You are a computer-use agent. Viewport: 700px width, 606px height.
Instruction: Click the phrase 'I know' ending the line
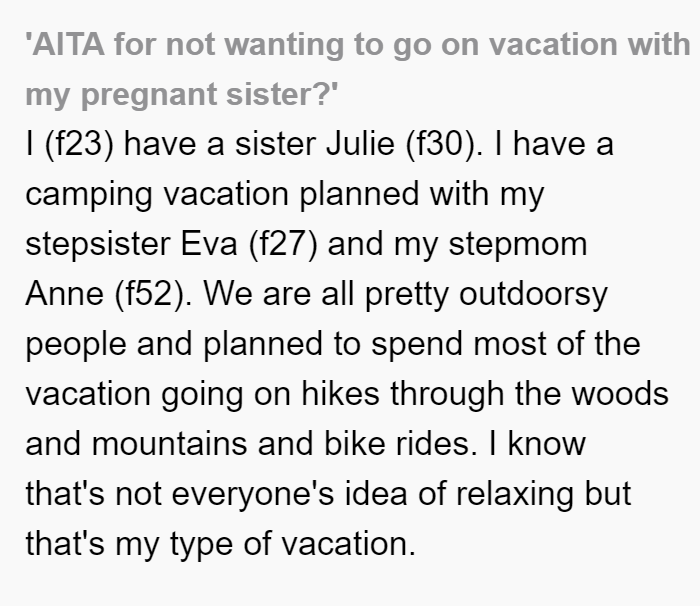pos(538,444)
